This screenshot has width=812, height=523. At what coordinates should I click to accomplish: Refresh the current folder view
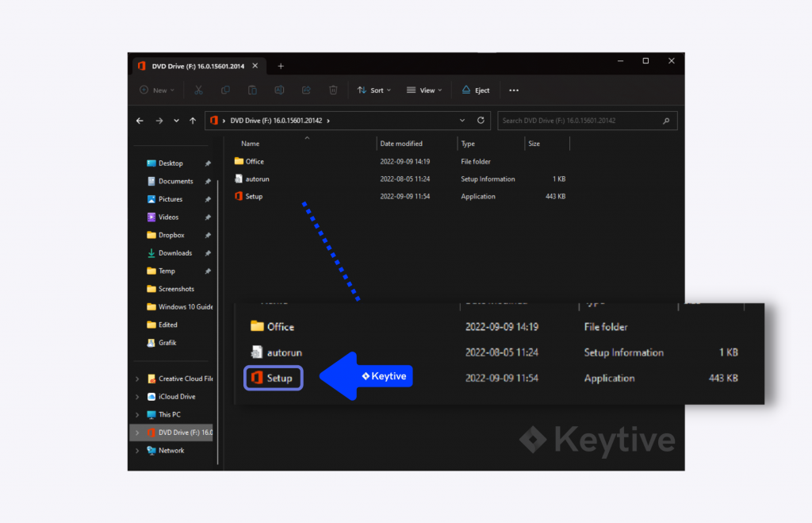pyautogui.click(x=481, y=121)
